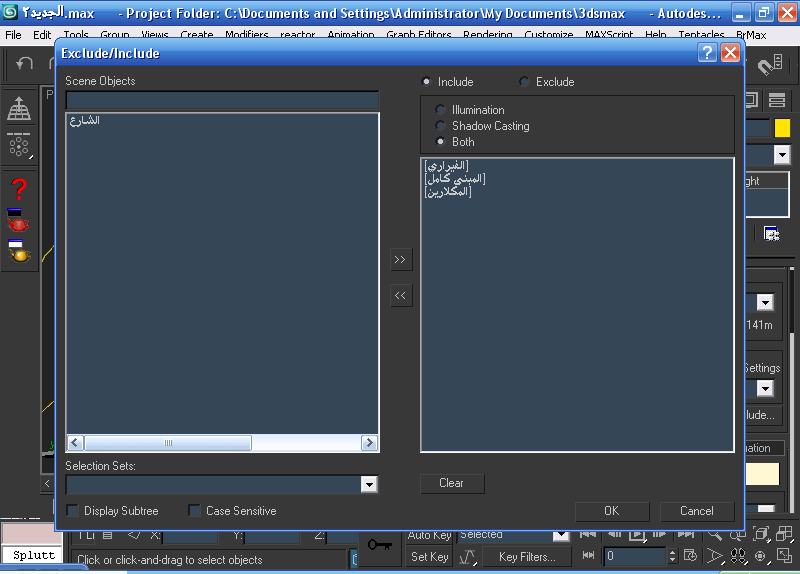Click the cream light color swatch
The height and width of the screenshot is (574, 800).
763,474
